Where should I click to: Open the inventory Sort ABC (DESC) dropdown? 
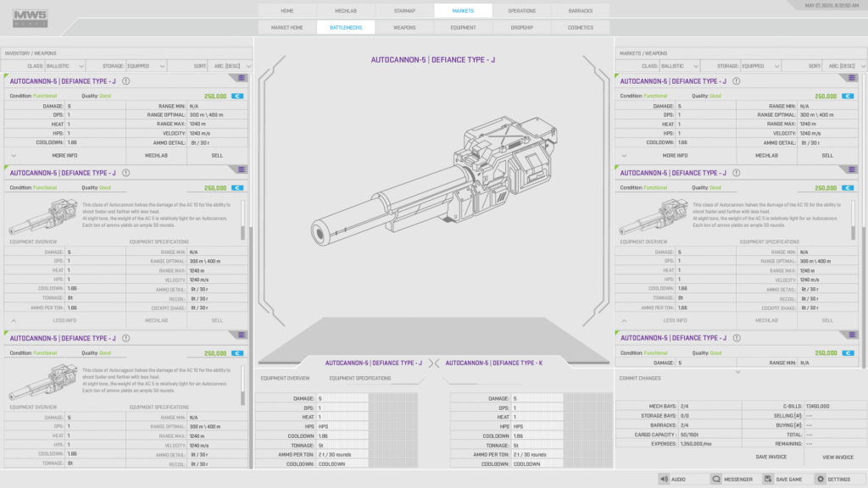tap(226, 65)
